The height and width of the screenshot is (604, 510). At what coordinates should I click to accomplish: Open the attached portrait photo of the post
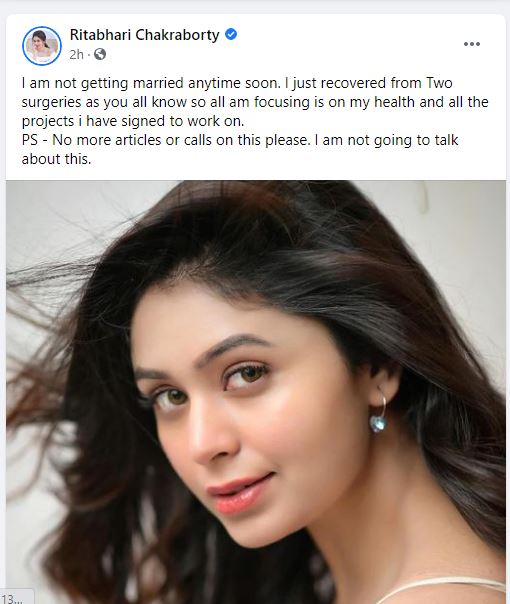256,392
